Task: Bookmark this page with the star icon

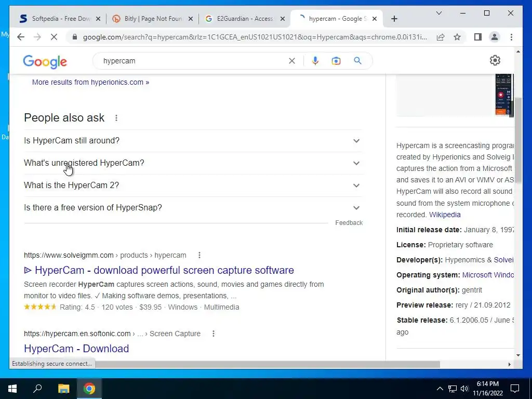Action: (x=457, y=37)
